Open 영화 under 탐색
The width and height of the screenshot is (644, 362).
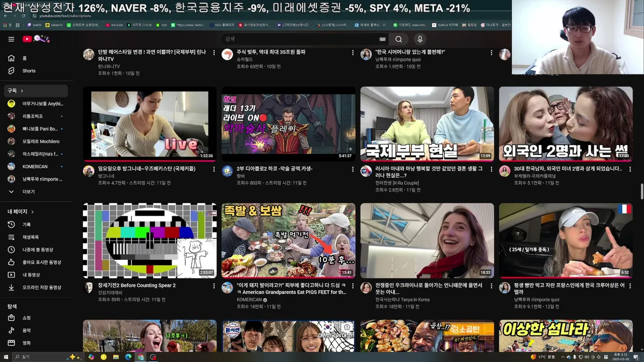pyautogui.click(x=36, y=343)
